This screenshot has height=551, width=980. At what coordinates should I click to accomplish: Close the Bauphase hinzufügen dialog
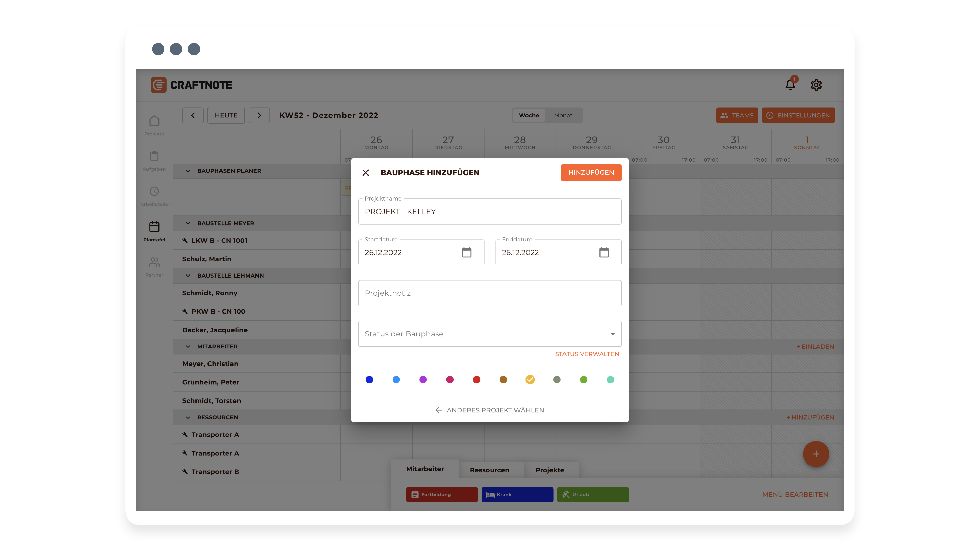point(366,173)
